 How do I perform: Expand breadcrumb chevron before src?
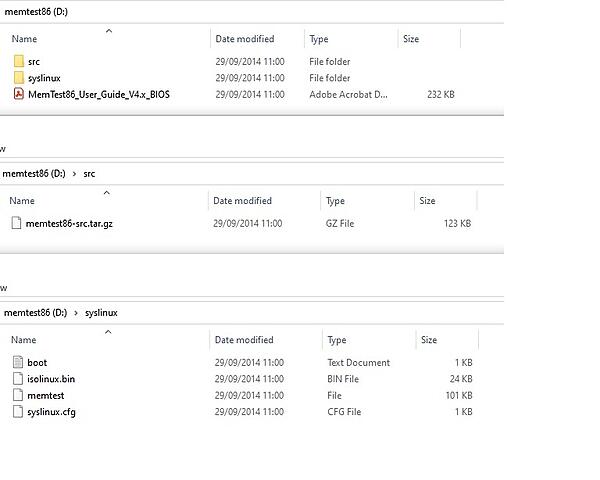pos(74,174)
